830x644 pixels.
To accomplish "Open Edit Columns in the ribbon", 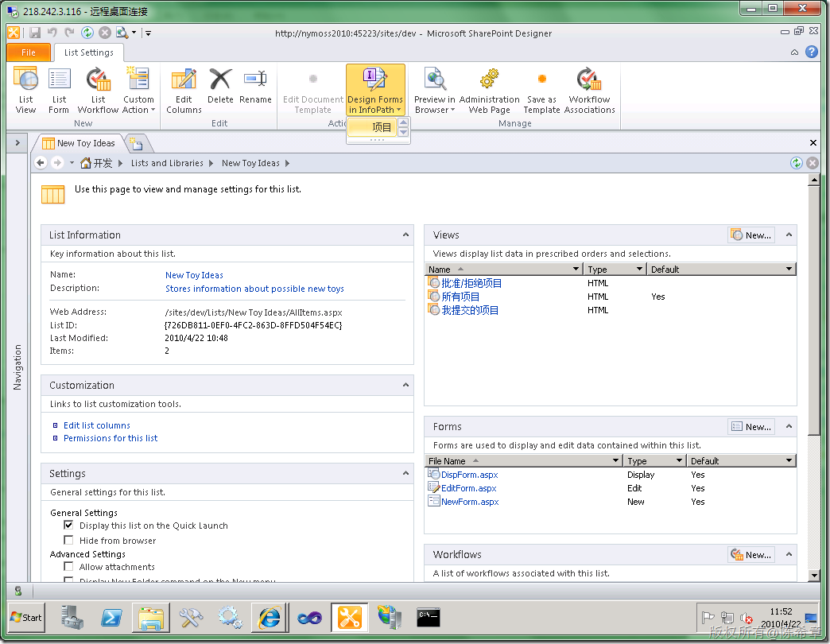I will 184,91.
